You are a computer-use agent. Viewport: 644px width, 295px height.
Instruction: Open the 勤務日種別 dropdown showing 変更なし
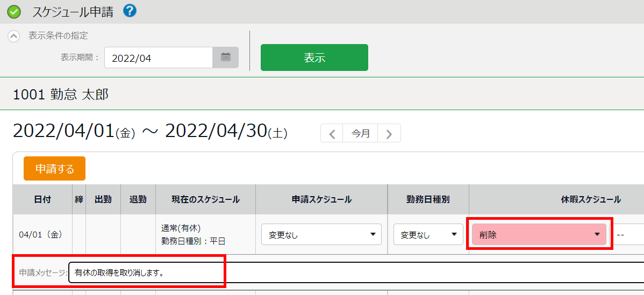coord(428,235)
